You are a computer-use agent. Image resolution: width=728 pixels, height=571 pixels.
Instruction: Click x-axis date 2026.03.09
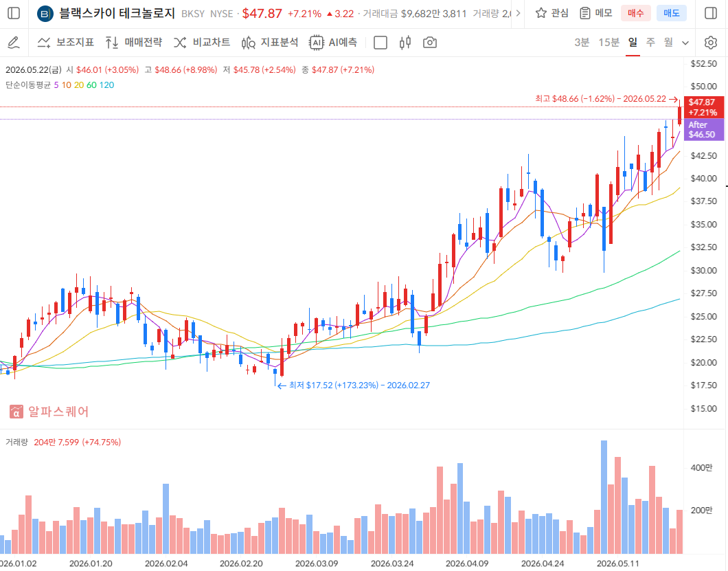click(x=317, y=563)
